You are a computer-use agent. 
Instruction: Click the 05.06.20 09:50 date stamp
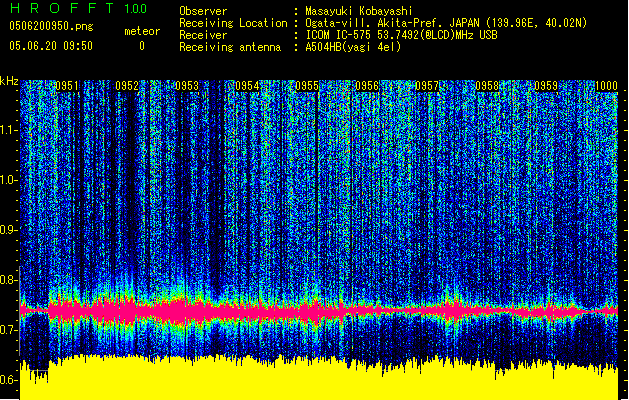[x=50, y=46]
